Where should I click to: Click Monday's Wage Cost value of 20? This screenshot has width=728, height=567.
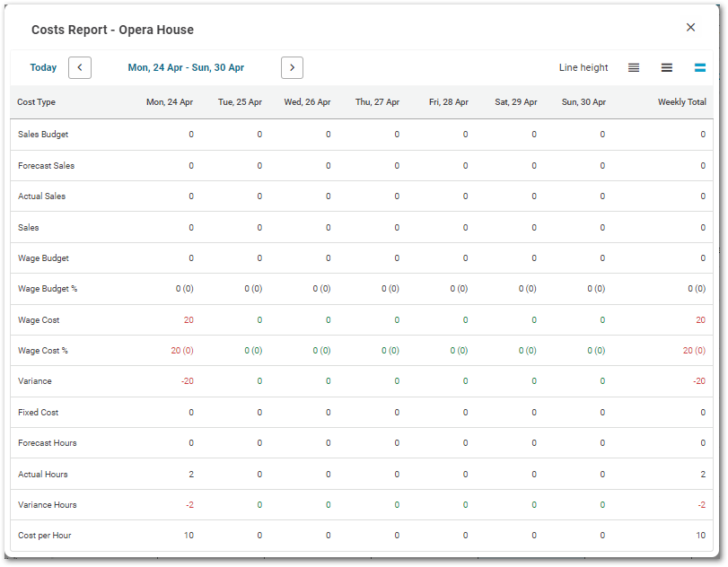pyautogui.click(x=189, y=319)
